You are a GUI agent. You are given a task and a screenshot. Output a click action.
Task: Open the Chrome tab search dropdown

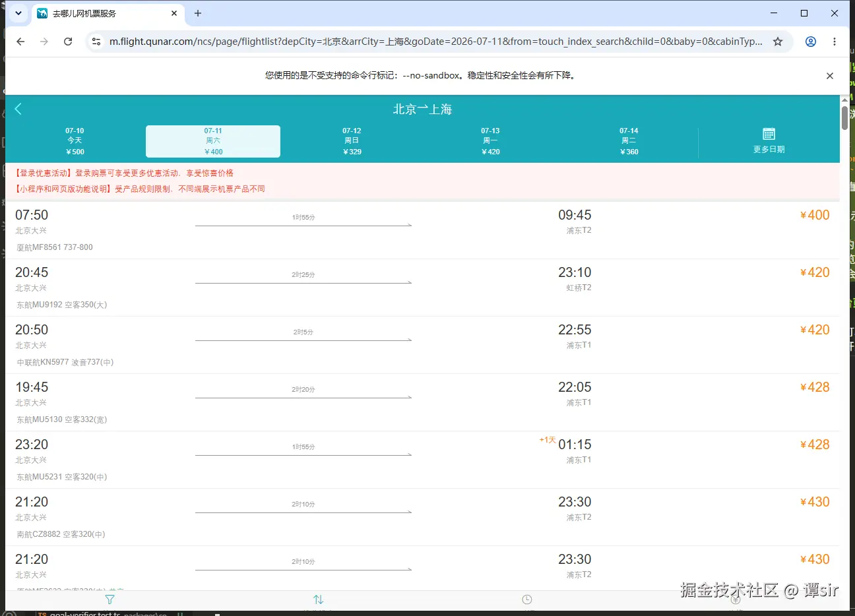click(x=18, y=13)
